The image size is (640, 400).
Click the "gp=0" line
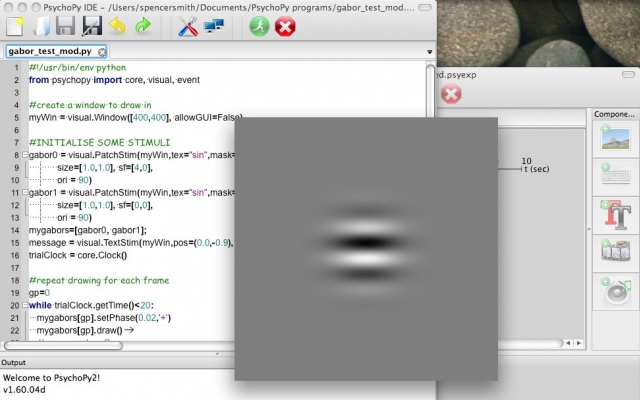point(39,293)
